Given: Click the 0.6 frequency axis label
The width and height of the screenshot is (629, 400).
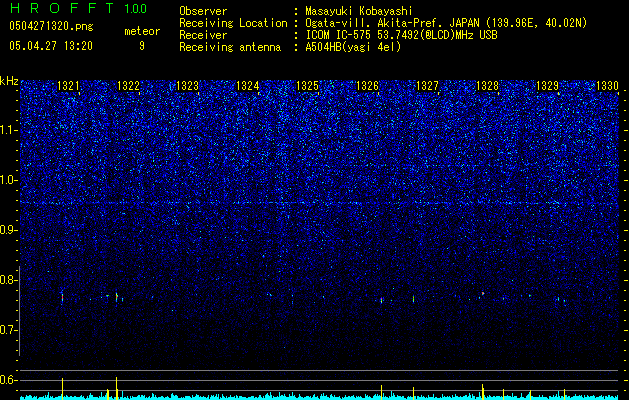Looking at the screenshot, I should [9, 380].
